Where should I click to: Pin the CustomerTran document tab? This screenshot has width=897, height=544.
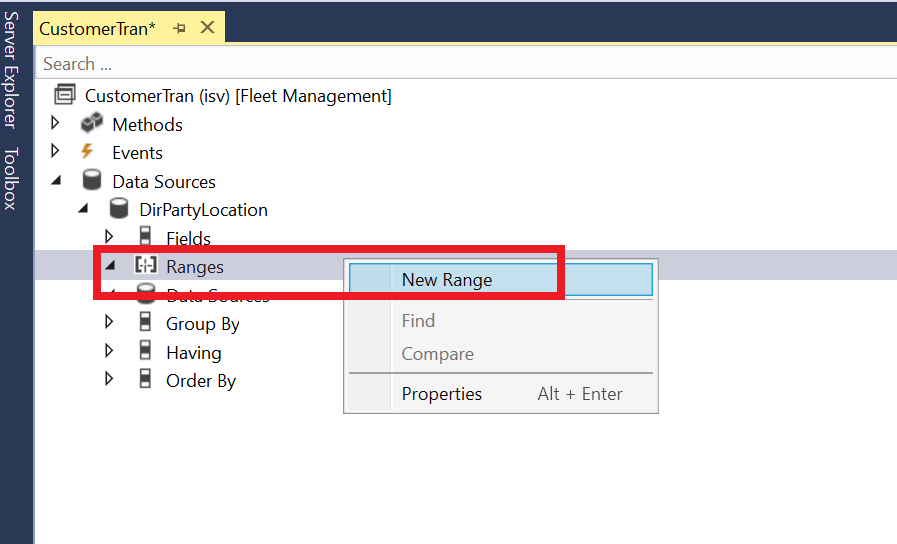pos(180,28)
